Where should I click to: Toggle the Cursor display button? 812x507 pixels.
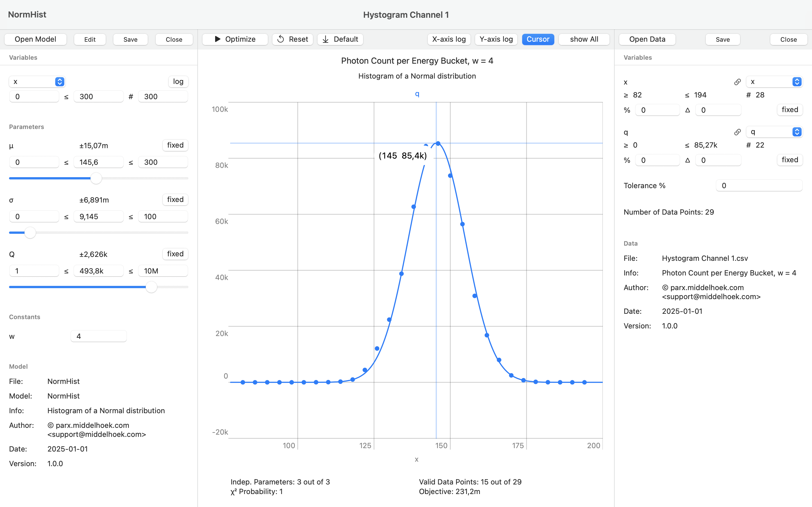tap(538, 39)
